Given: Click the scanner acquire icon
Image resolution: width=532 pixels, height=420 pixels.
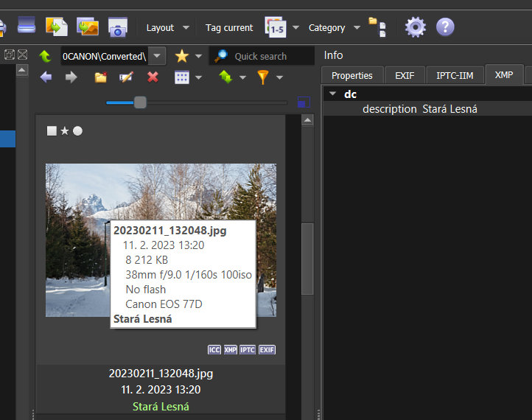Looking at the screenshot, I should click(27, 26).
